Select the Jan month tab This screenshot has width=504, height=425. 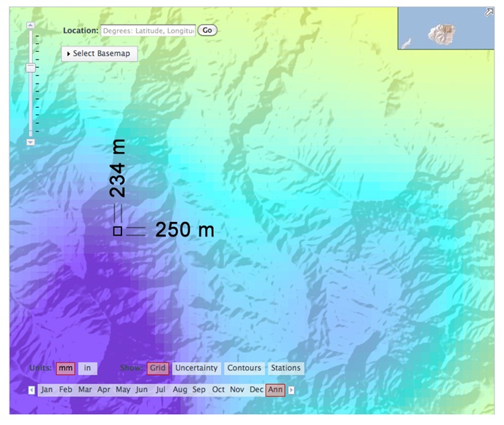pyautogui.click(x=47, y=390)
